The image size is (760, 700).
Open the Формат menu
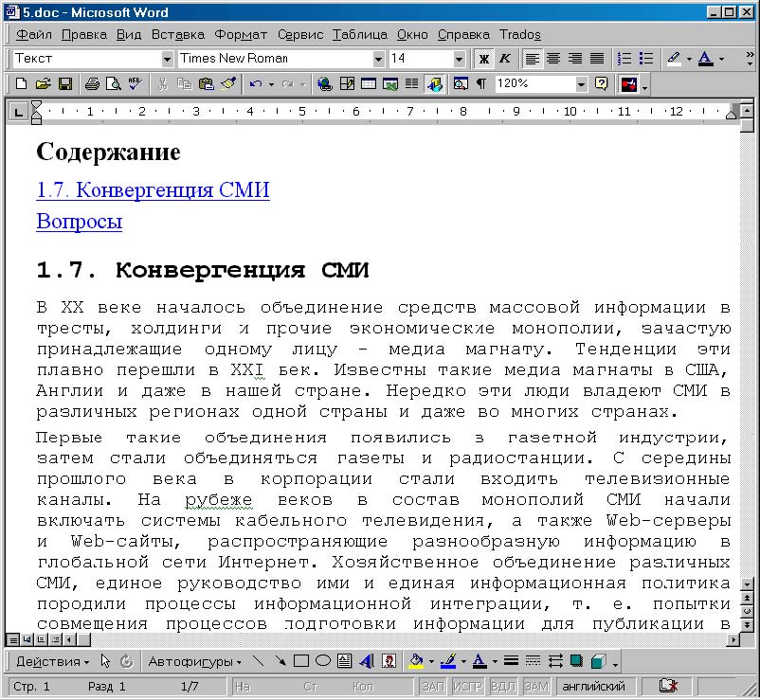tap(241, 34)
